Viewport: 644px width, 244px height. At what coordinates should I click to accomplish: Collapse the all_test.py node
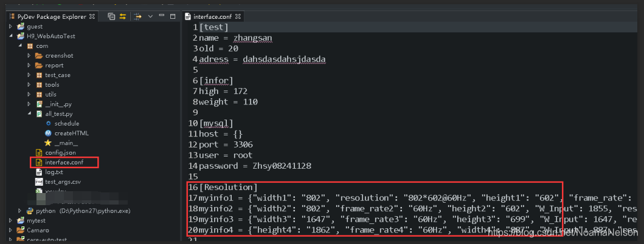point(29,114)
